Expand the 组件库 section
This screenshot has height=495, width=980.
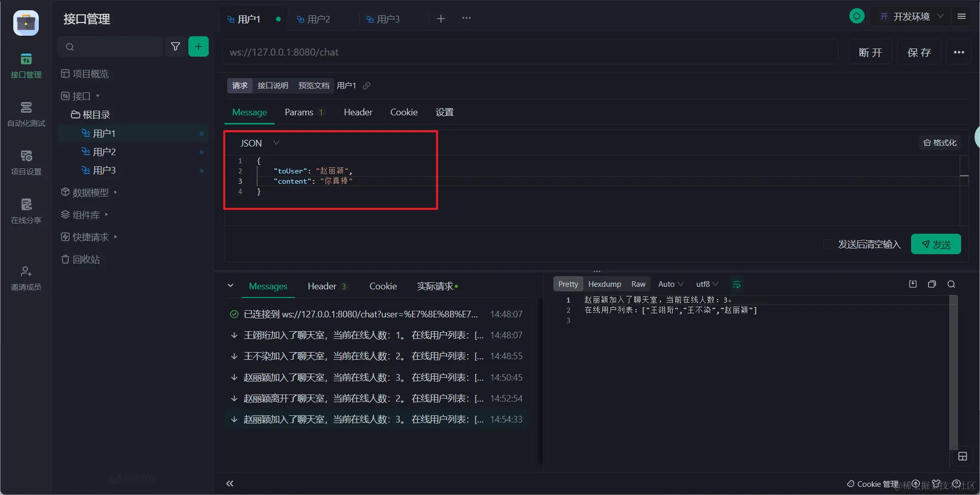coord(84,215)
